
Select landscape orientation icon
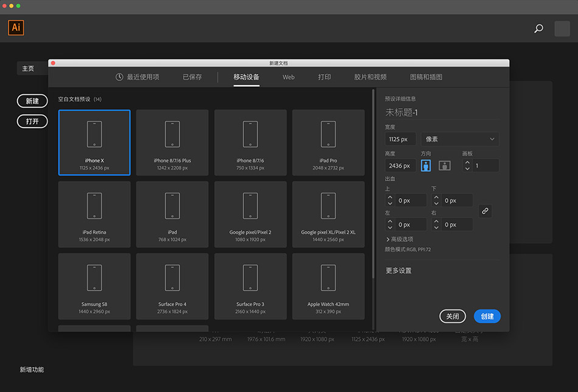[445, 166]
